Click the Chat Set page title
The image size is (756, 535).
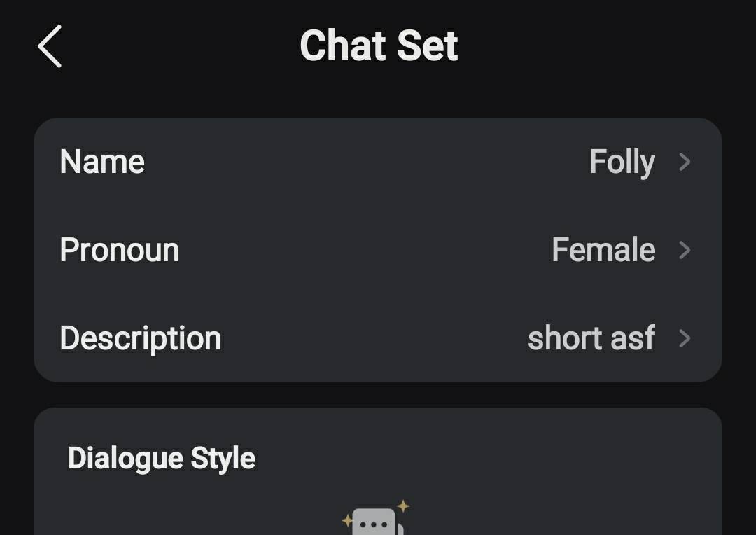378,46
